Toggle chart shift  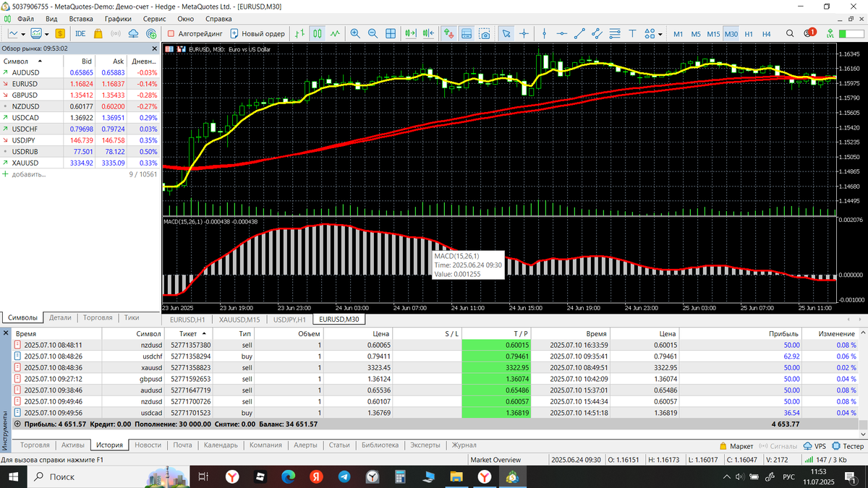[429, 33]
